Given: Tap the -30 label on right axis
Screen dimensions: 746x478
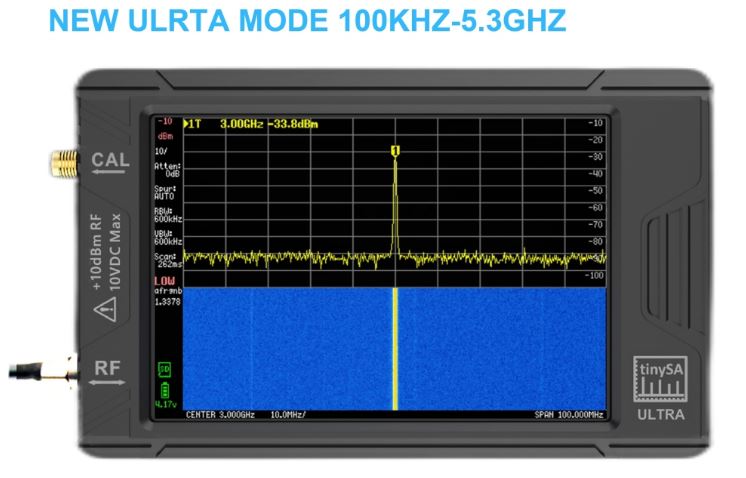Looking at the screenshot, I should pos(595,156).
